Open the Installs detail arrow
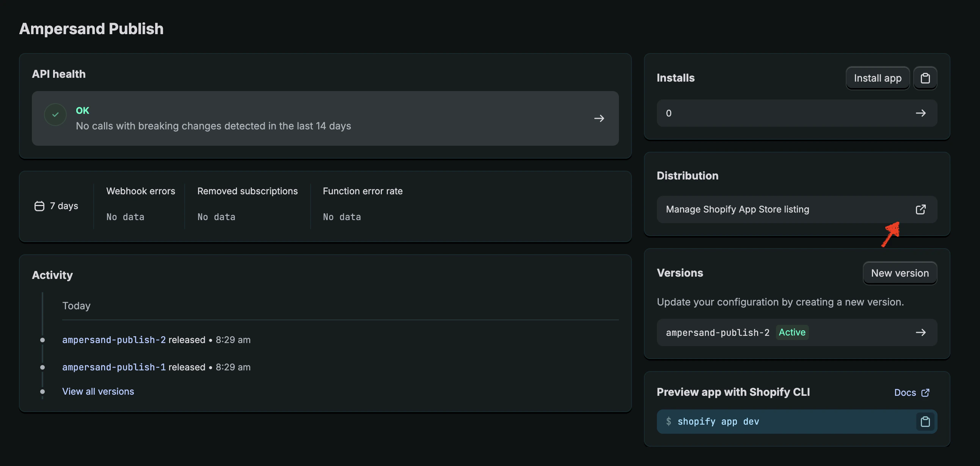Image resolution: width=980 pixels, height=466 pixels. pos(921,113)
